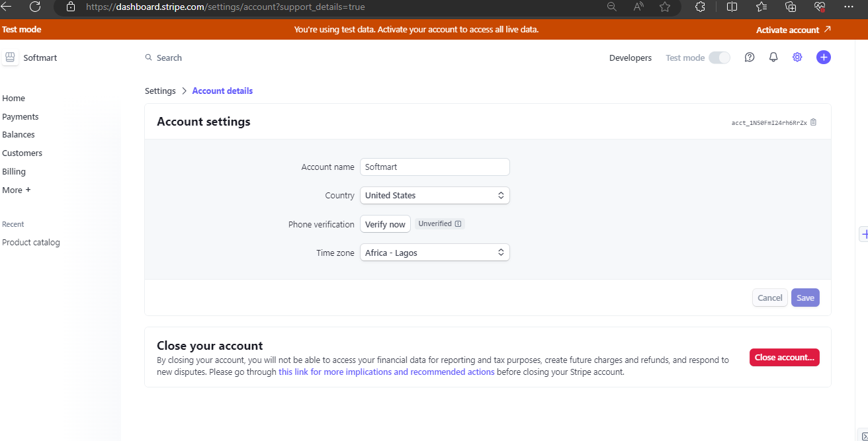
Task: Click the Unverified status badge
Action: tap(440, 223)
